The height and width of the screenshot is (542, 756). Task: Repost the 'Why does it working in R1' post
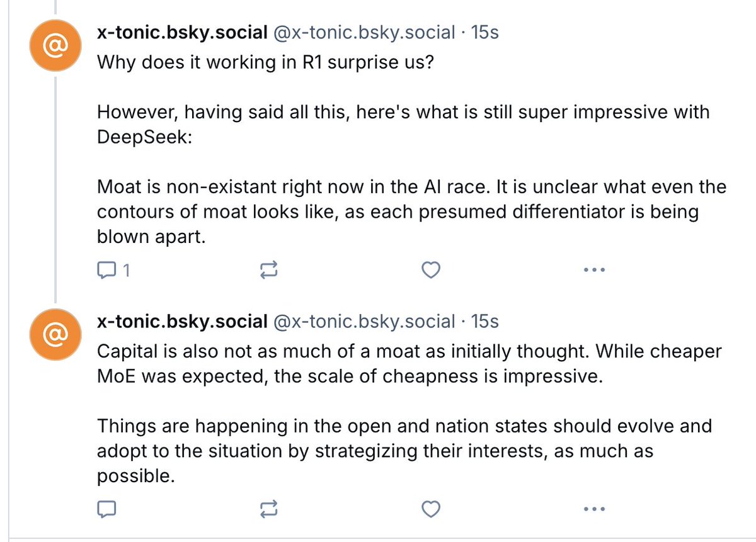(x=268, y=270)
